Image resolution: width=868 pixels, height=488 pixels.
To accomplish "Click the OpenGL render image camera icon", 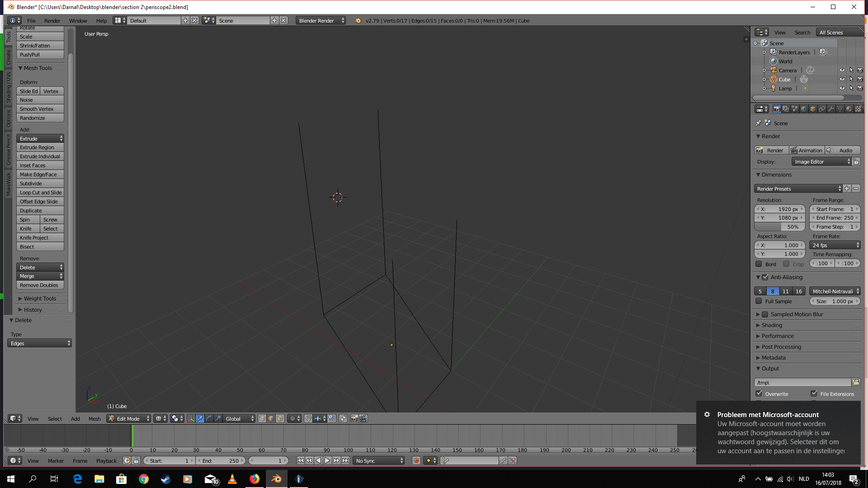I will pyautogui.click(x=354, y=418).
